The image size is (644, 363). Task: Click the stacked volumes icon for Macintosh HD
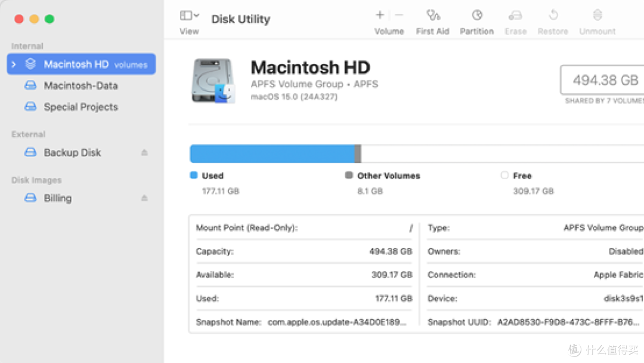click(30, 64)
